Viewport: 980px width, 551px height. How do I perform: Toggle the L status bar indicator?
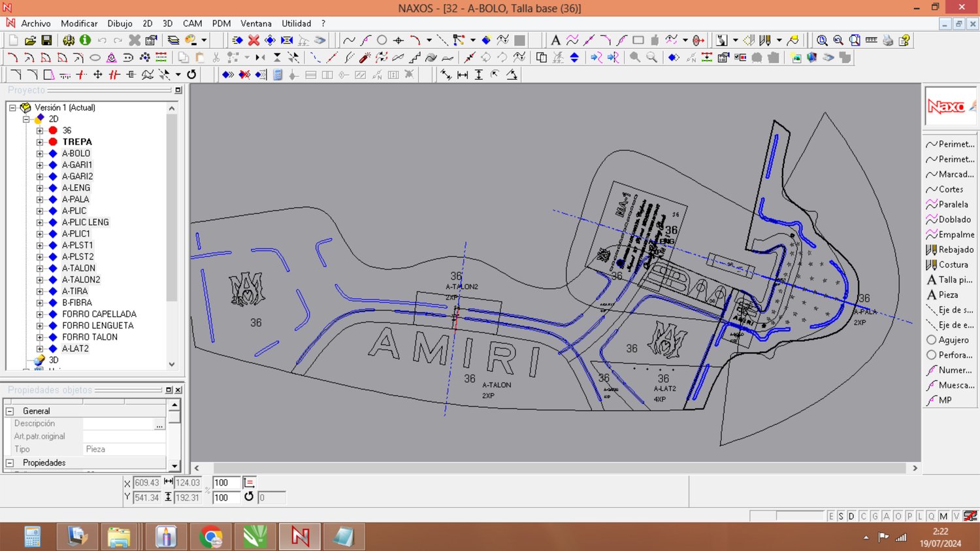click(920, 516)
